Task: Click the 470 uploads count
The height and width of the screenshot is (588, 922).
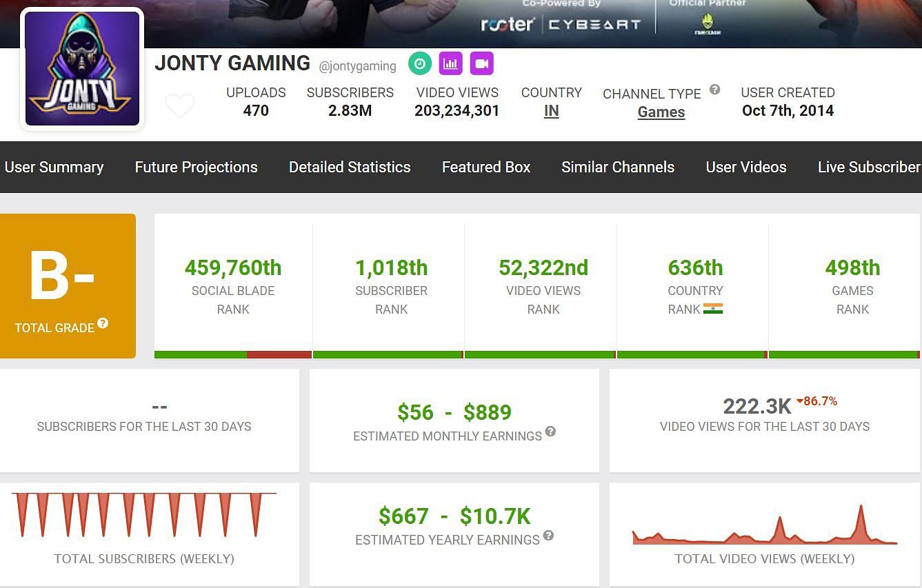Action: click(256, 111)
